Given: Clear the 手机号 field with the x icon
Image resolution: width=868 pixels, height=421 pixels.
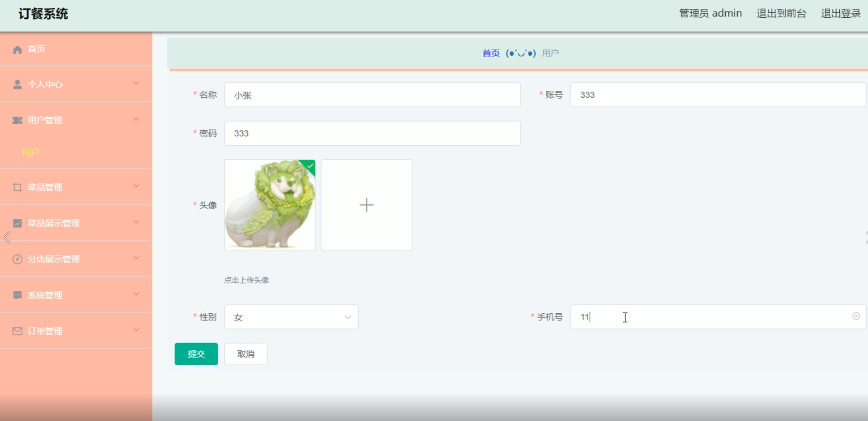Looking at the screenshot, I should coord(855,316).
